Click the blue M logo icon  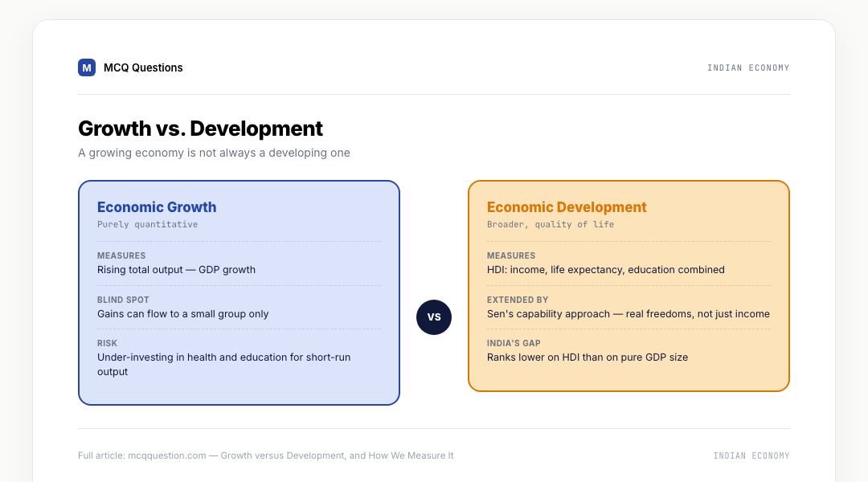[x=86, y=67]
